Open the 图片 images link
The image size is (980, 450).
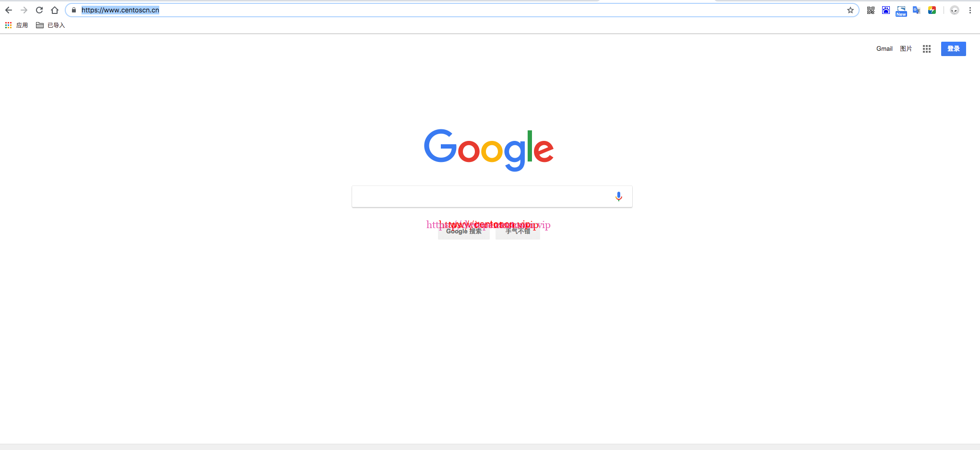coord(906,49)
